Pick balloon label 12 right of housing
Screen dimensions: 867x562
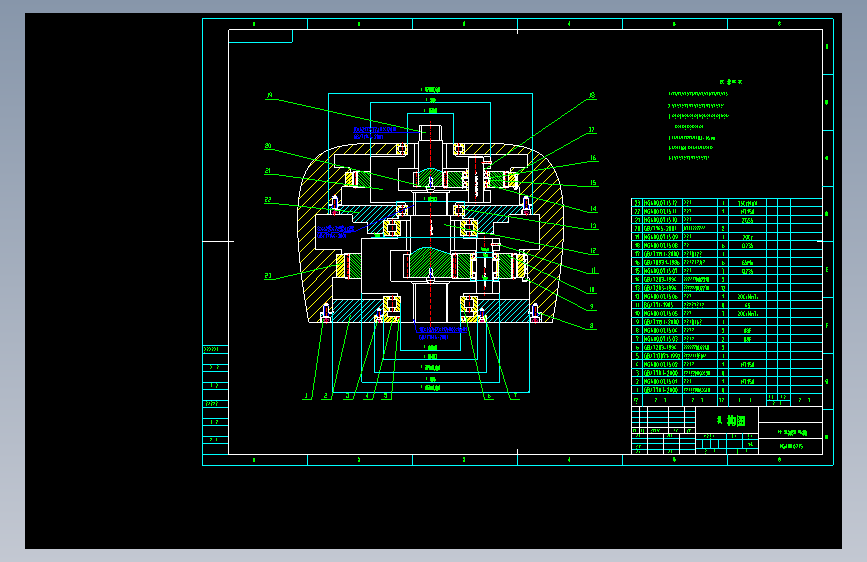point(593,251)
